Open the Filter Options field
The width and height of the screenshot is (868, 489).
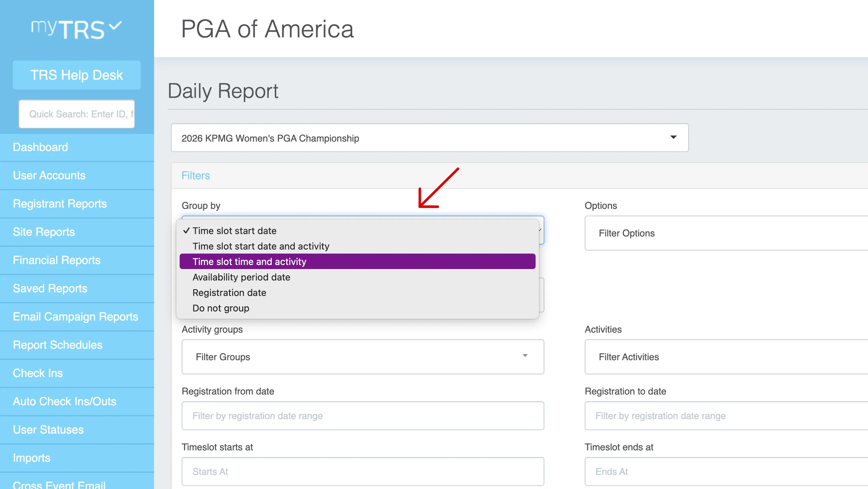click(x=726, y=233)
